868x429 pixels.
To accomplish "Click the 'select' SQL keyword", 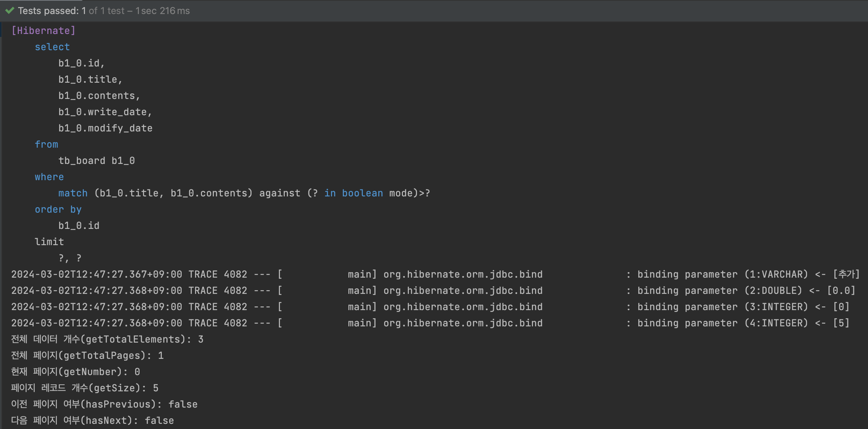I will [52, 47].
